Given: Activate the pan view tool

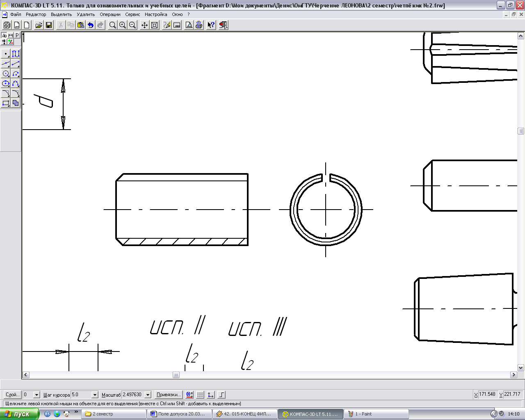Looking at the screenshot, I should click(x=144, y=25).
